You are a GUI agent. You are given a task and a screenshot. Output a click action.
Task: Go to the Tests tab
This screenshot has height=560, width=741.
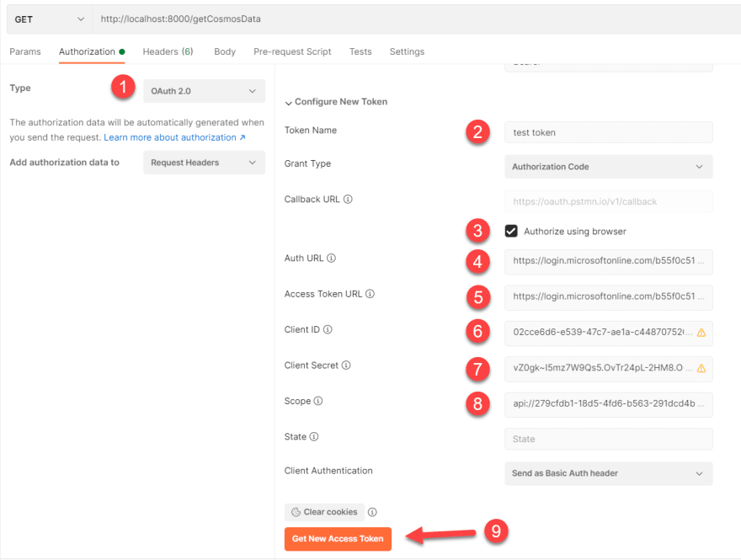(360, 51)
